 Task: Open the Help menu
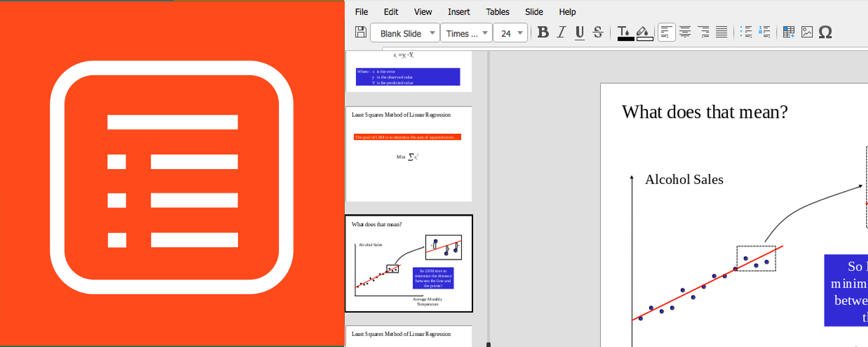coord(567,12)
